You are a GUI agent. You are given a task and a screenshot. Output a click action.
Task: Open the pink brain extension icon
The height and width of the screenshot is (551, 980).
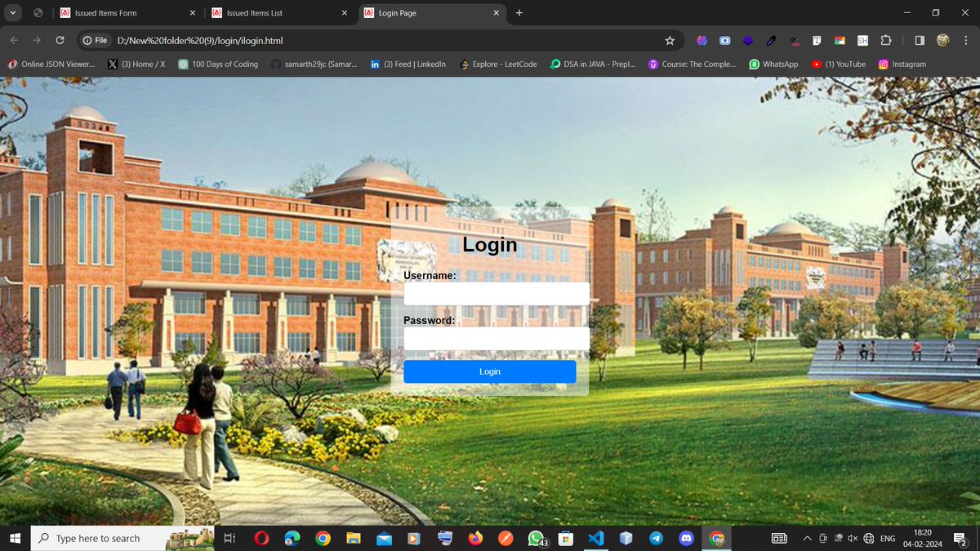(x=702, y=40)
